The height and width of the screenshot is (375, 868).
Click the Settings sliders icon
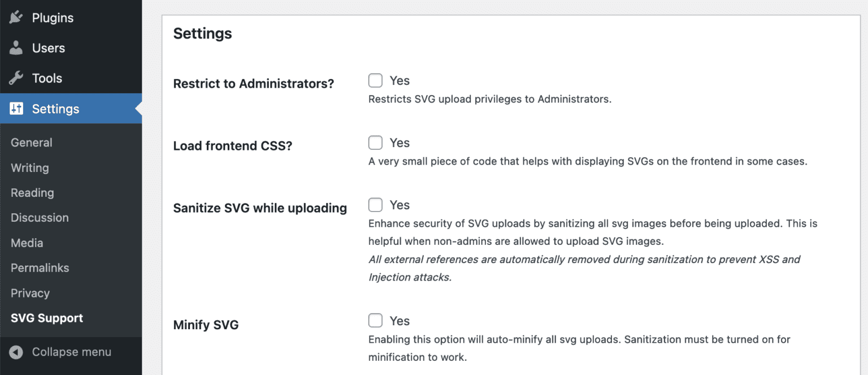(x=16, y=109)
